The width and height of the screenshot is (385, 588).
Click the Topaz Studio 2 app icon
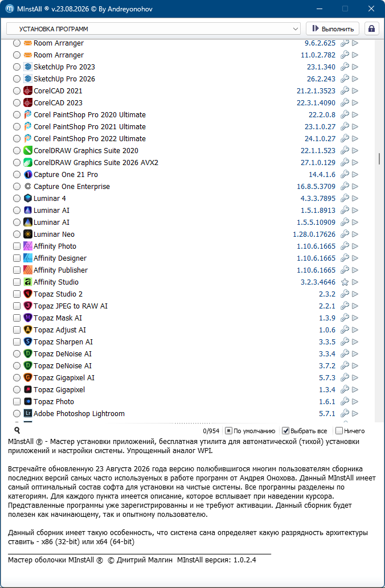point(28,294)
